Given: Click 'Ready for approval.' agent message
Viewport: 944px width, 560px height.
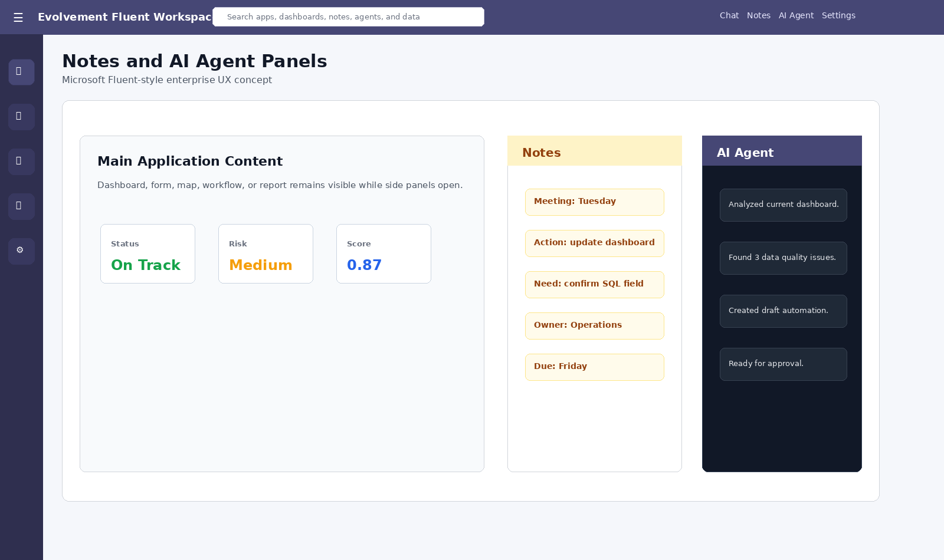Looking at the screenshot, I should pos(784,364).
